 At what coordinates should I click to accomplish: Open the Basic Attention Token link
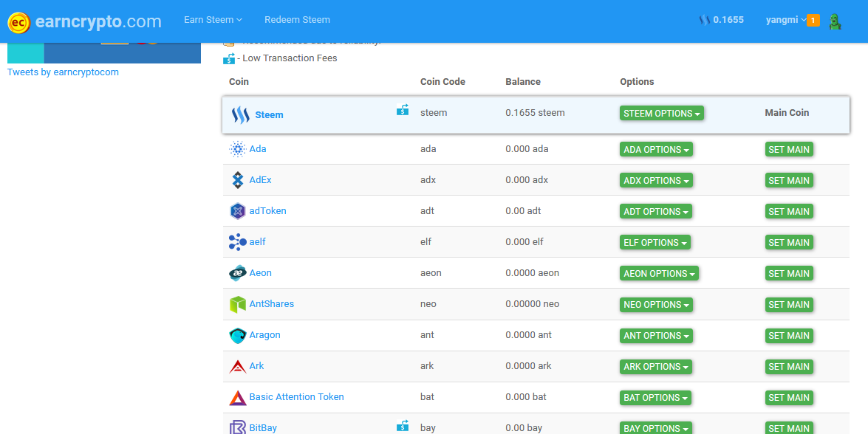[x=296, y=396]
